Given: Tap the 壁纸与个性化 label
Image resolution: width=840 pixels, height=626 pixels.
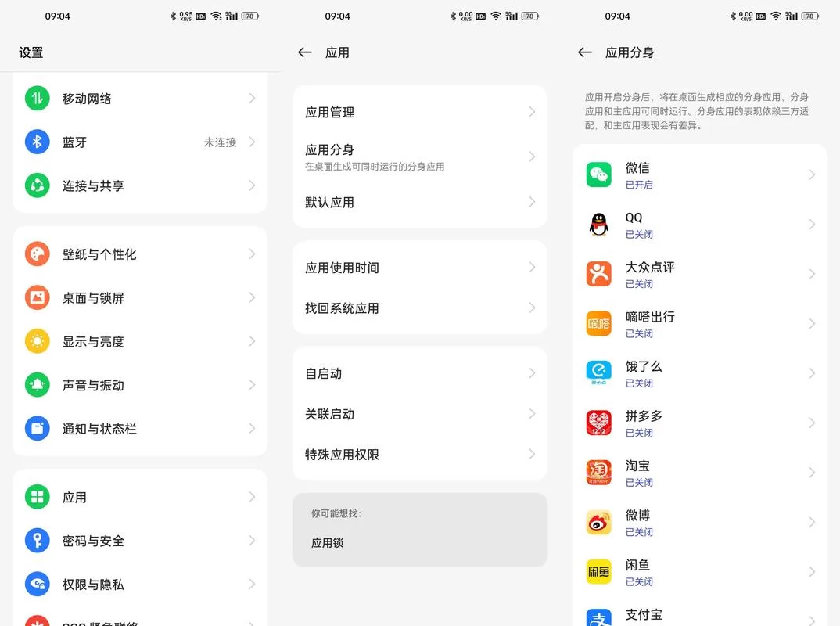Looking at the screenshot, I should pyautogui.click(x=99, y=254).
